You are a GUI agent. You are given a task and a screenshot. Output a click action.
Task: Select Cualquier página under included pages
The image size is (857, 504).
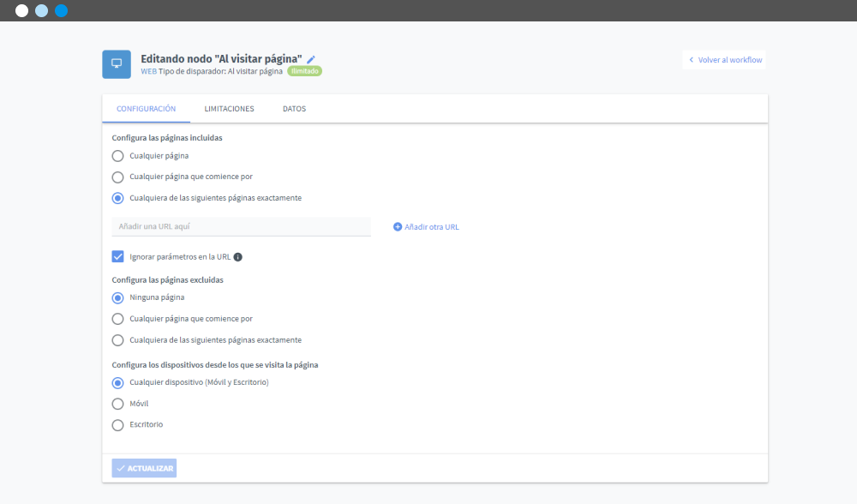tap(118, 156)
